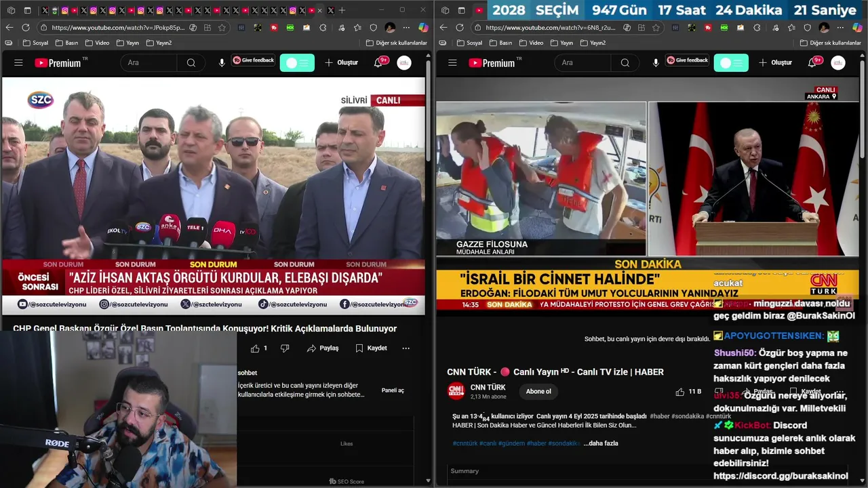Expand Diğer sık kullanılanlar folder in left window
Screen dimensions: 868x488
point(397,43)
